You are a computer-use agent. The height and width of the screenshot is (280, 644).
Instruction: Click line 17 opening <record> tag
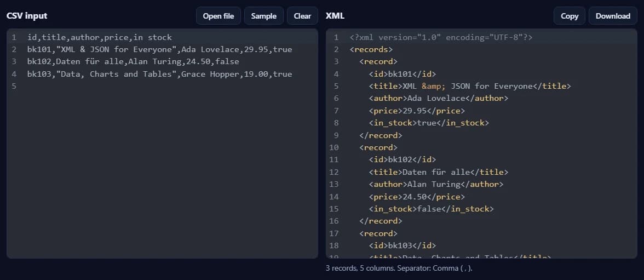point(378,233)
